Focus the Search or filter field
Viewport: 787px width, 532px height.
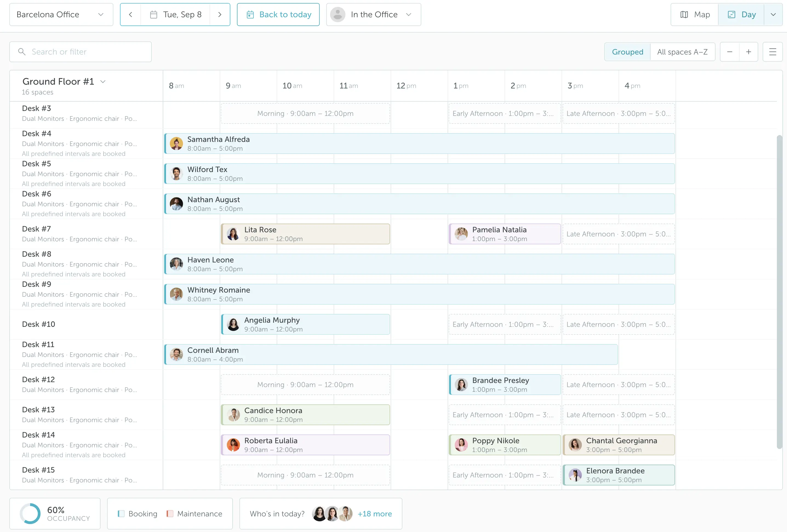[x=81, y=52]
